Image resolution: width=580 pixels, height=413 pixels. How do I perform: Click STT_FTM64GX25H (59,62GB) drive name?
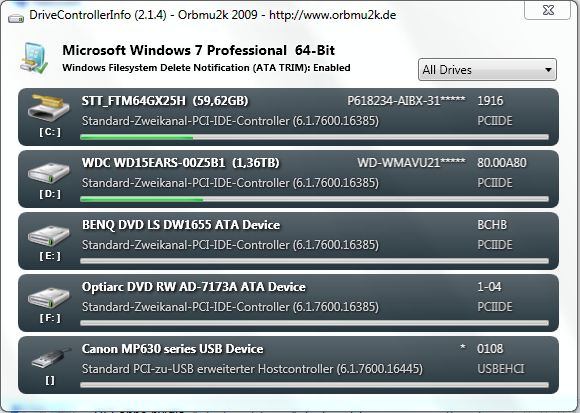tap(165, 101)
